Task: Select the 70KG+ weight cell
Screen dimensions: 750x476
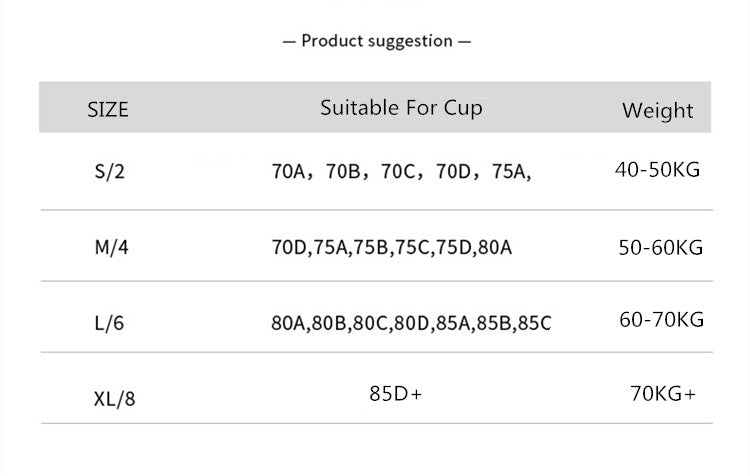Action: [663, 393]
